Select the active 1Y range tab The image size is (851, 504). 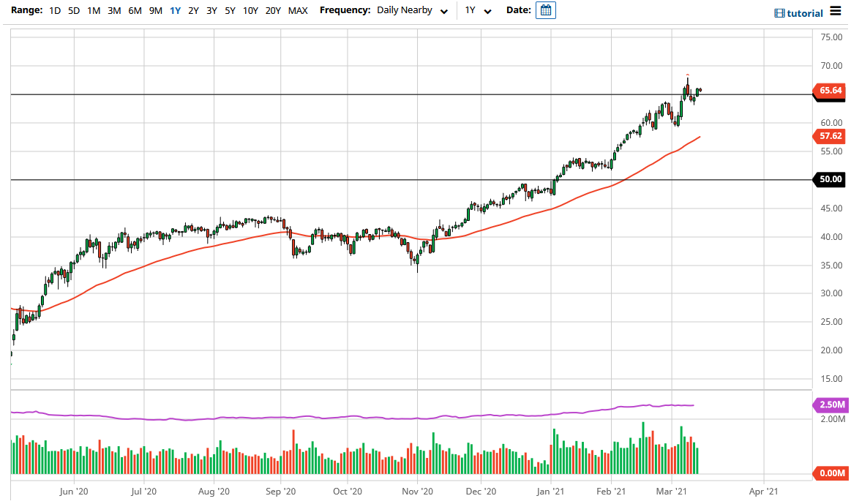174,11
